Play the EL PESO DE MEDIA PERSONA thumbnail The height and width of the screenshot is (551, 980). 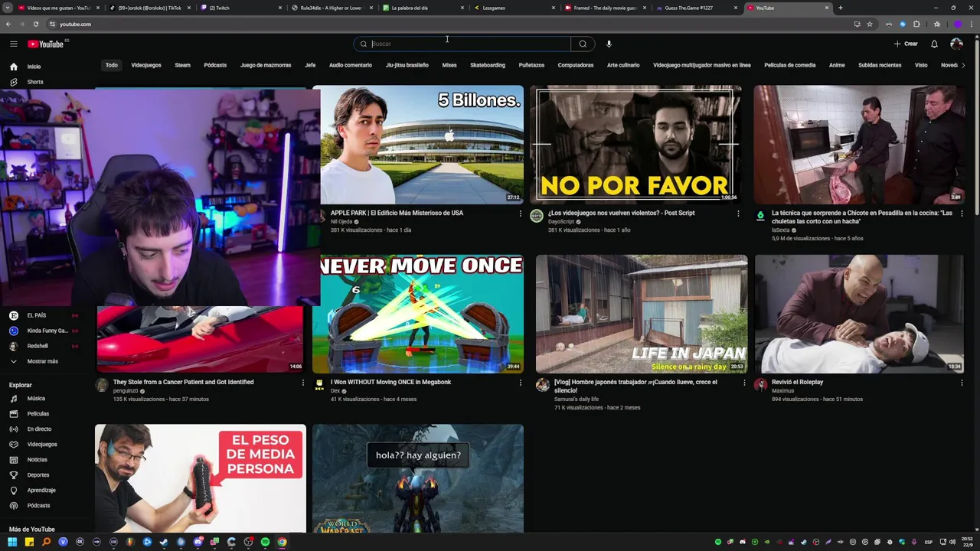201,478
